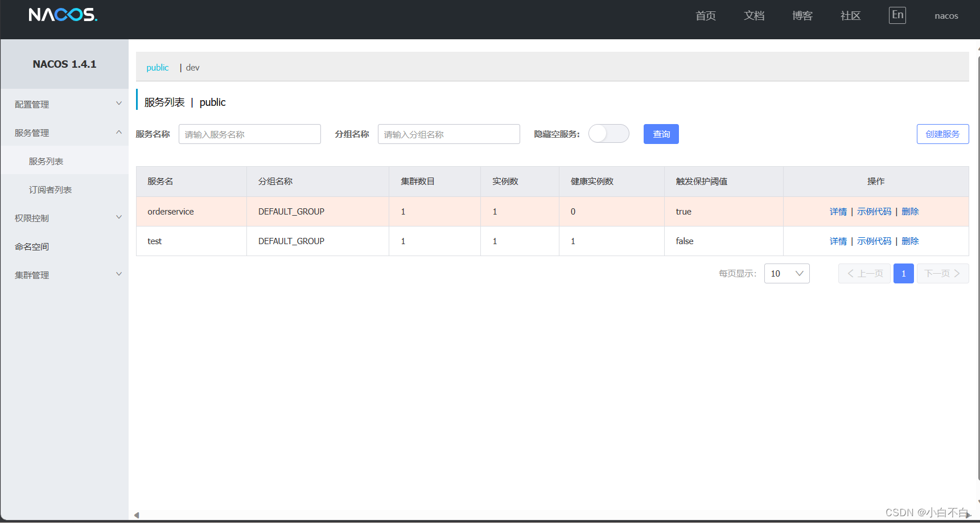
Task: Click DEFAULT_GROUP in the orderservice row
Action: (291, 212)
